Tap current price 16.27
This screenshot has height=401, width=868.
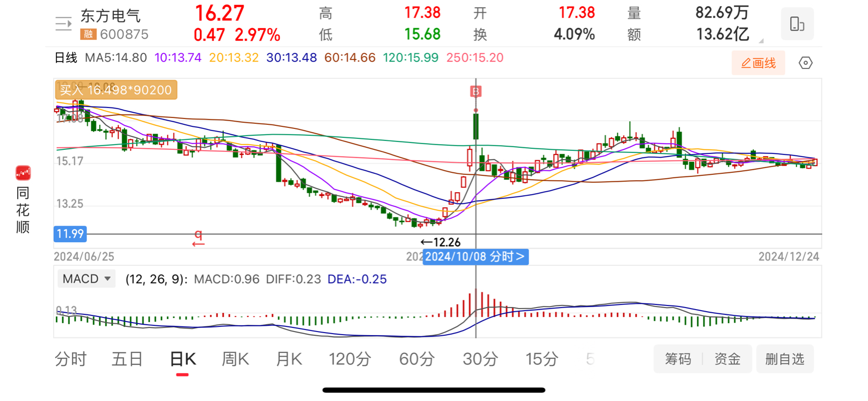[219, 14]
